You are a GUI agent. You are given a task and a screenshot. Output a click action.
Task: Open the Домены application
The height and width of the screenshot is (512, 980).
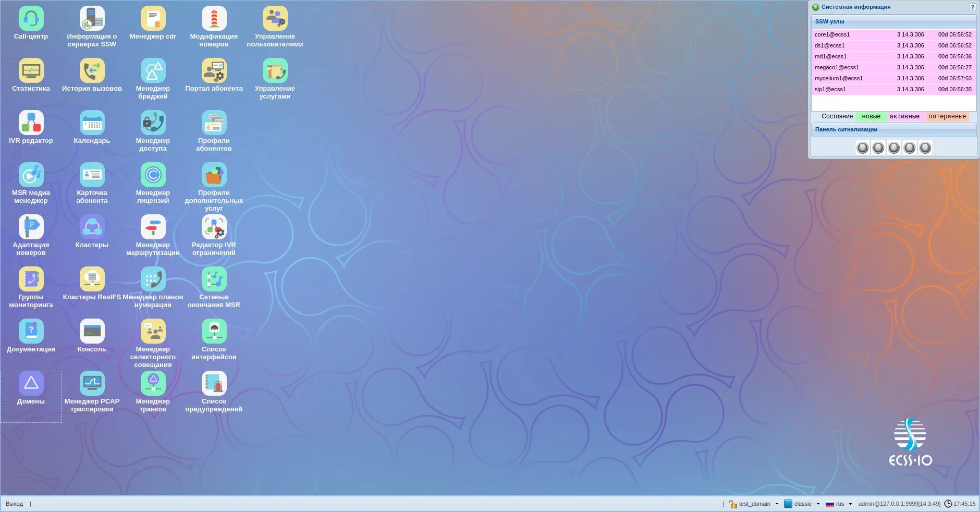[x=31, y=384]
